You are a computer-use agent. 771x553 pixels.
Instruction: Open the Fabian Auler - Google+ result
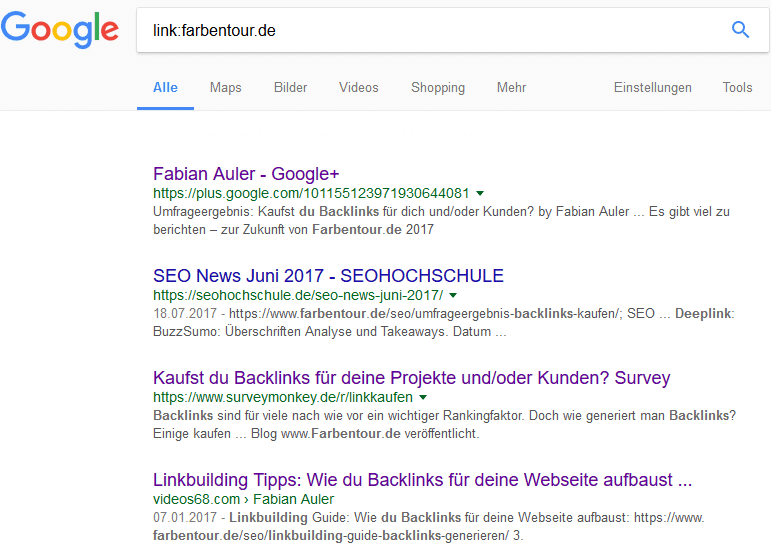[246, 174]
